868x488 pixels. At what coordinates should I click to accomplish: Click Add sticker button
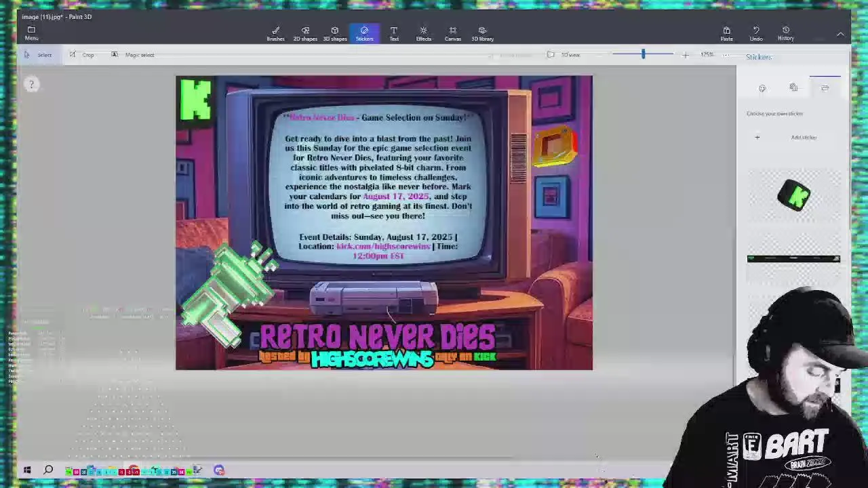click(x=793, y=138)
